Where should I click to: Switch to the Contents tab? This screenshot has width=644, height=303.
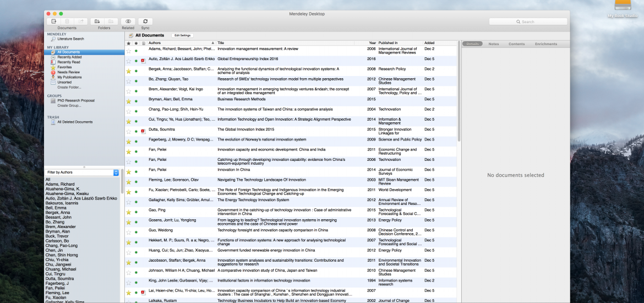516,44
